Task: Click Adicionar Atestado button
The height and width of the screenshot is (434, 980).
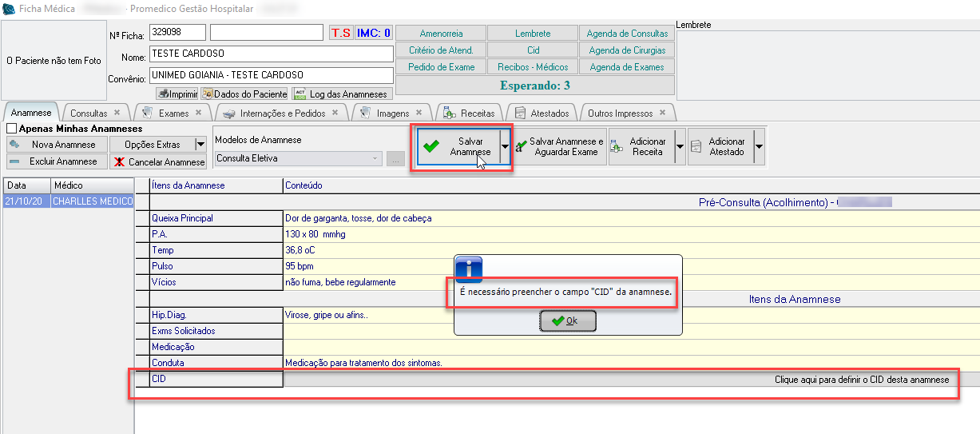Action: (720, 146)
